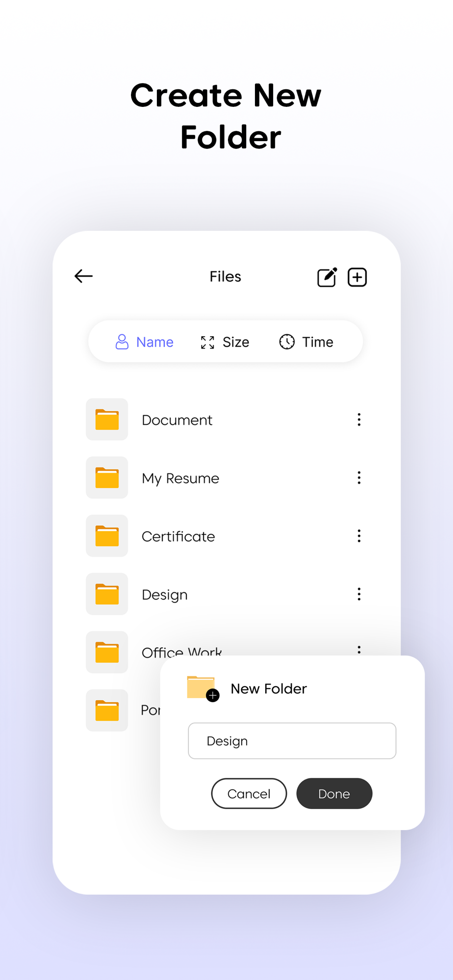This screenshot has width=453, height=980.
Task: Click the New Folder dialog icon
Action: click(x=203, y=688)
